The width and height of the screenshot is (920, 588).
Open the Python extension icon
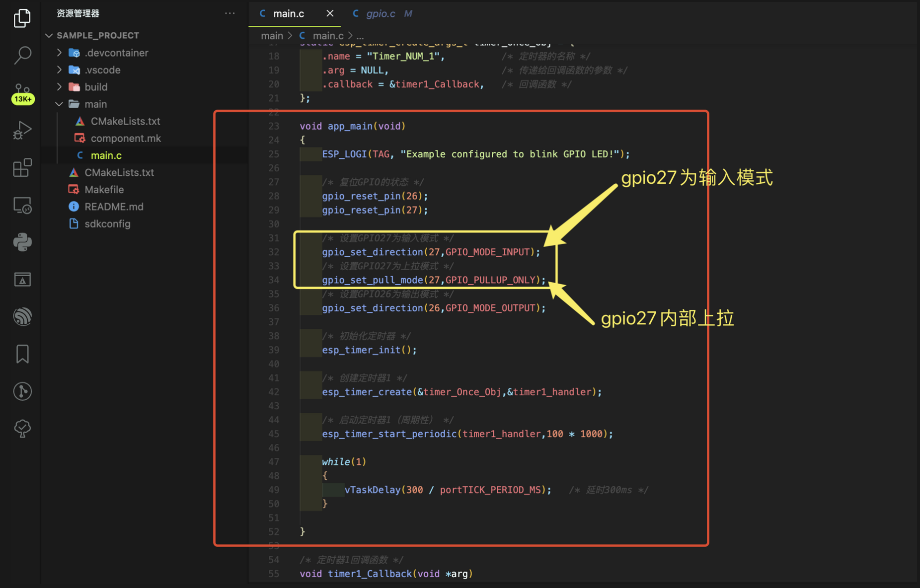coord(22,242)
